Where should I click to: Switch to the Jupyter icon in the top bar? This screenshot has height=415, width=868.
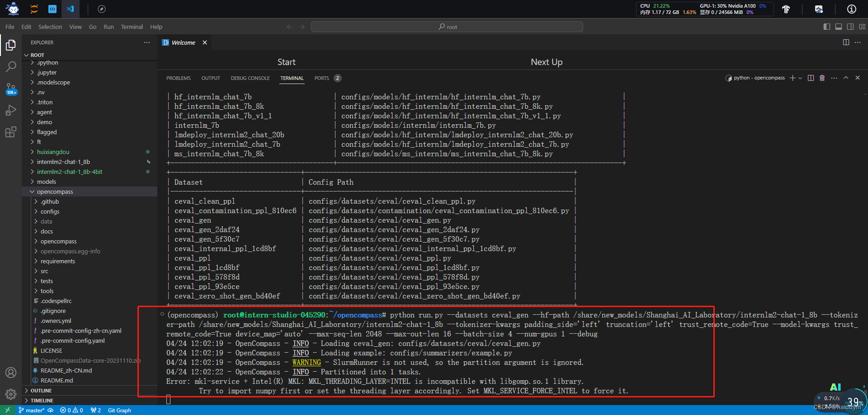pyautogui.click(x=34, y=9)
